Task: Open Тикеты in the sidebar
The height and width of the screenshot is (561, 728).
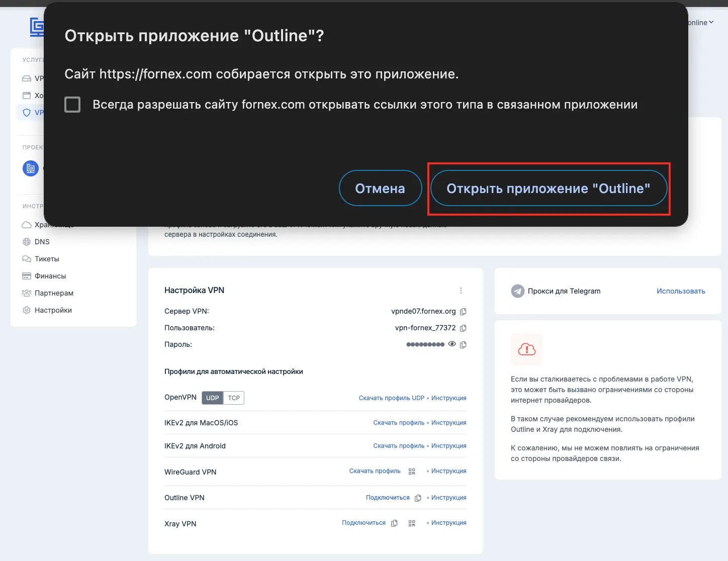Action: [x=47, y=259]
